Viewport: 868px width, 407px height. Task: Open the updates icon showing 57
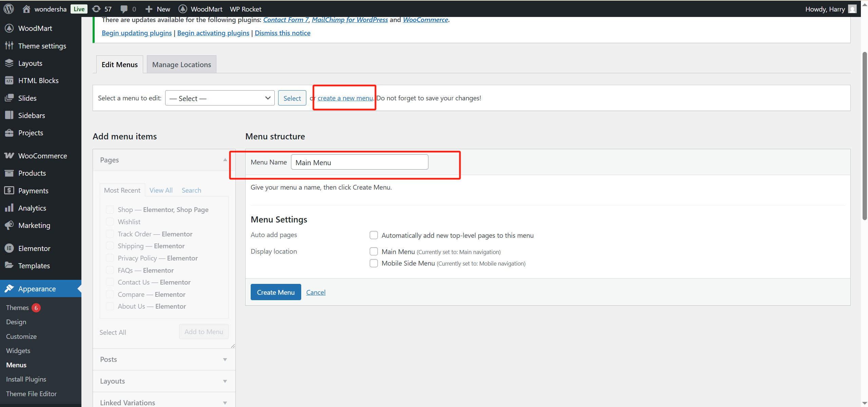(x=97, y=9)
